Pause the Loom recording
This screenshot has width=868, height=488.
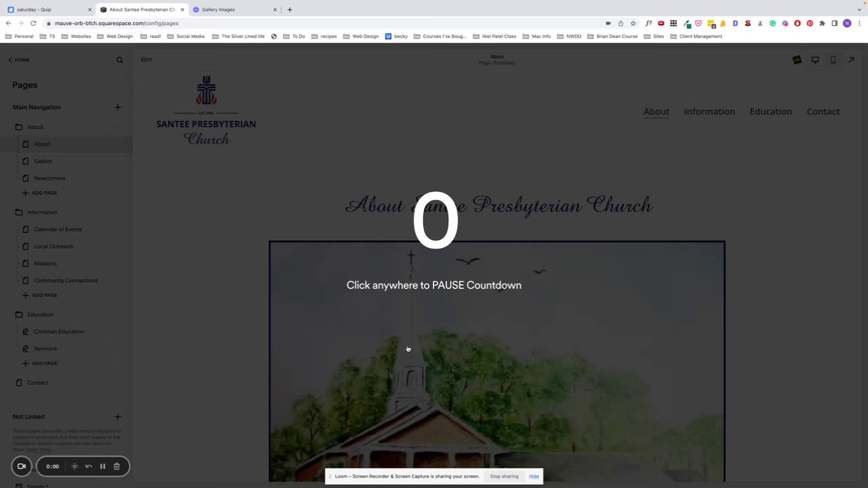coord(102,466)
